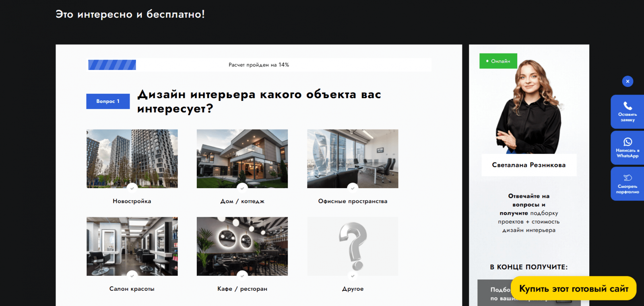Image resolution: width=644 pixels, height=306 pixels.
Task: Tick the Кафе / ресторан checkmark circle
Action: pos(242,276)
